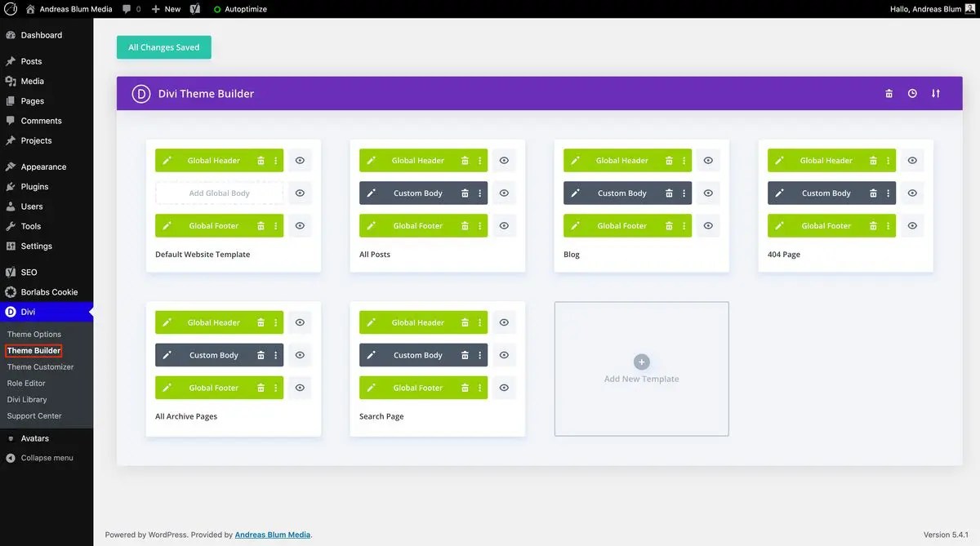Image resolution: width=980 pixels, height=546 pixels.
Task: Click the All Posts template title
Action: (x=375, y=255)
